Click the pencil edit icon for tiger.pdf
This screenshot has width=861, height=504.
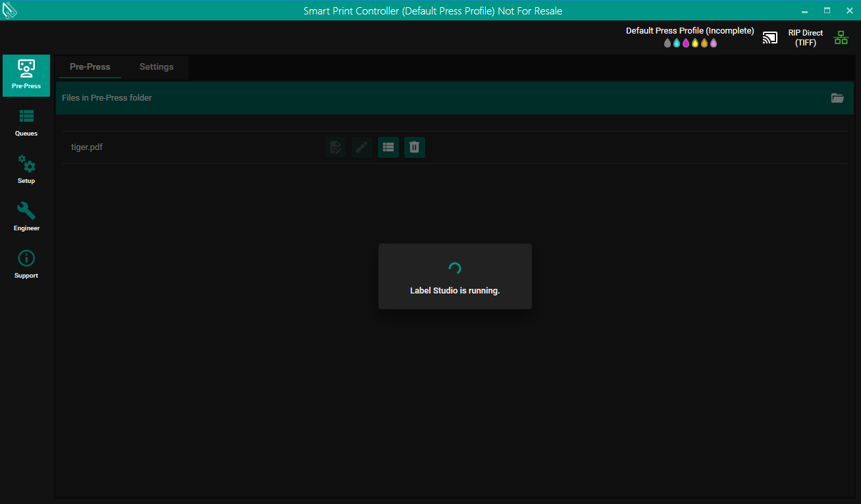(361, 147)
